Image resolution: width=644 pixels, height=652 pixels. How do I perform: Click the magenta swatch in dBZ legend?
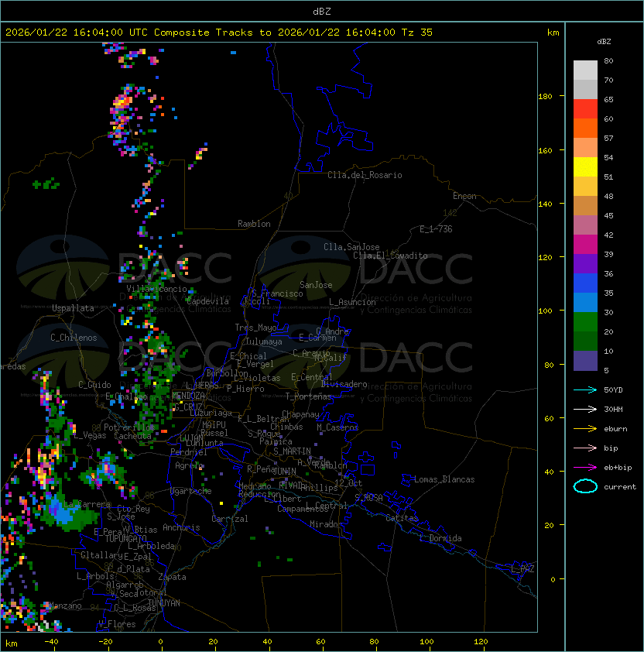tap(585, 245)
